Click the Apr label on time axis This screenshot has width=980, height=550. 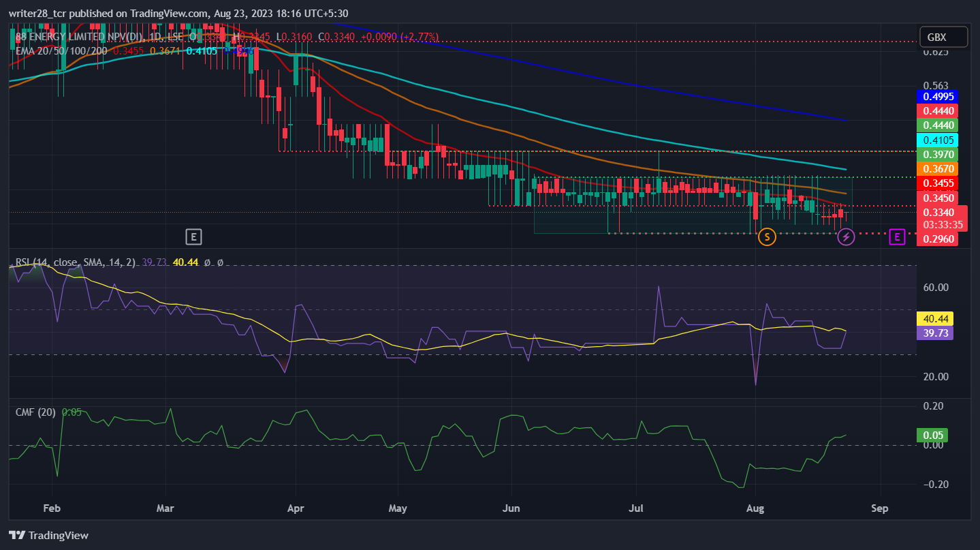pyautogui.click(x=295, y=508)
